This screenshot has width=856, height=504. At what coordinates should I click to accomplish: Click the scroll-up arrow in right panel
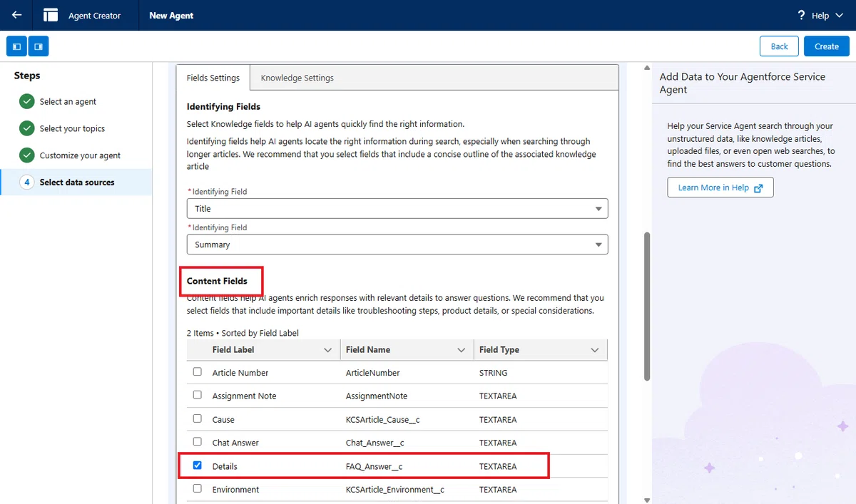point(646,68)
